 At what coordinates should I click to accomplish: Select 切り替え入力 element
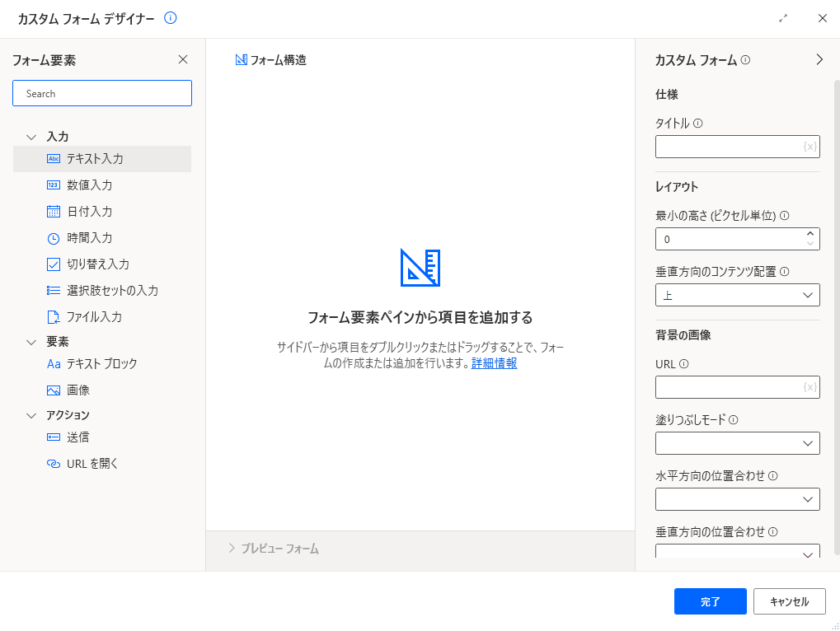point(101,264)
